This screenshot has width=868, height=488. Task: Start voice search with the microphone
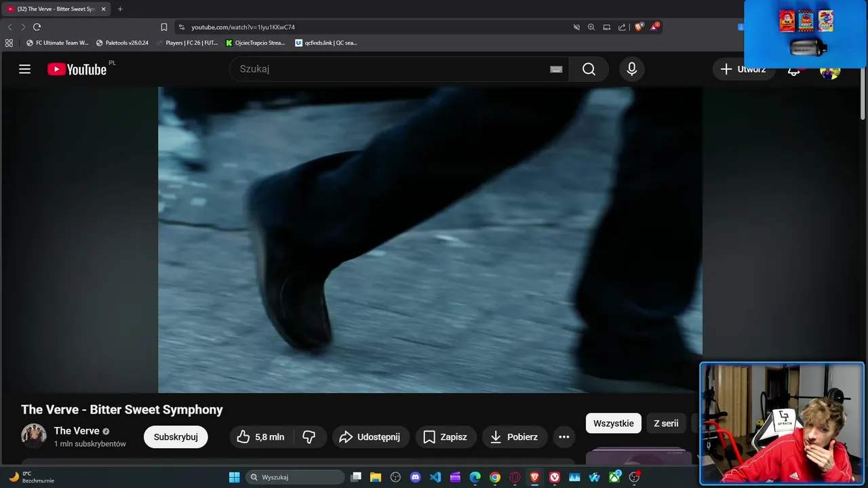[x=632, y=69]
